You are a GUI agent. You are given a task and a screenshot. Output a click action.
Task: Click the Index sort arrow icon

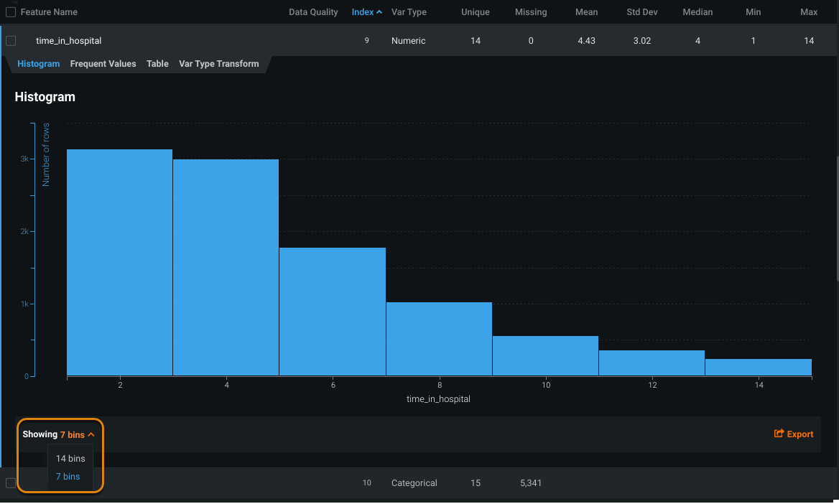pyautogui.click(x=379, y=12)
